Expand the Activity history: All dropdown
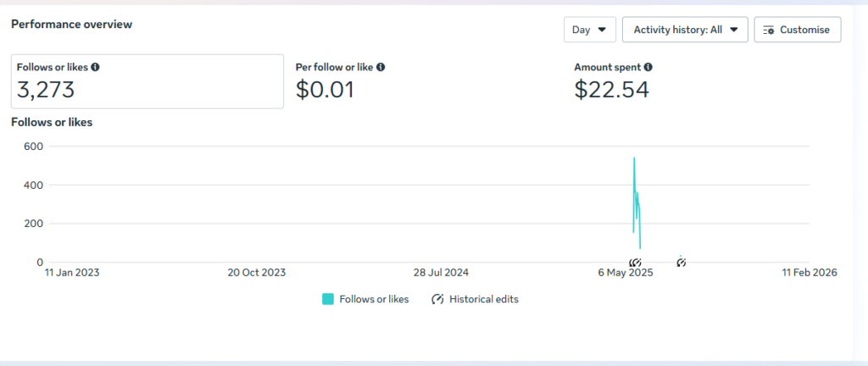868x366 pixels. point(685,30)
